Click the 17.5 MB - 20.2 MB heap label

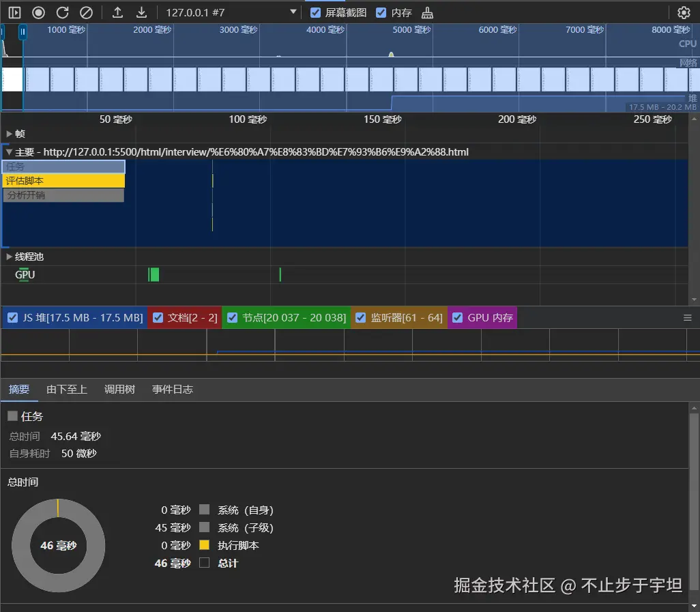[x=662, y=107]
